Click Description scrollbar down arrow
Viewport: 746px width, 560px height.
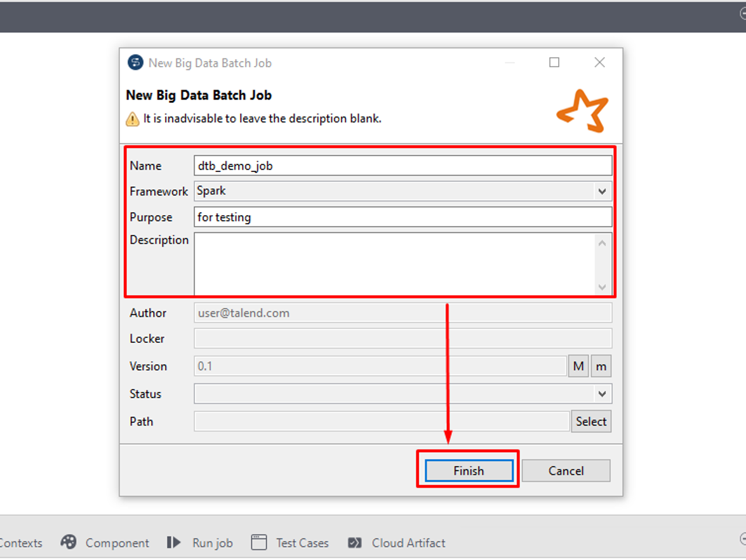click(x=602, y=287)
